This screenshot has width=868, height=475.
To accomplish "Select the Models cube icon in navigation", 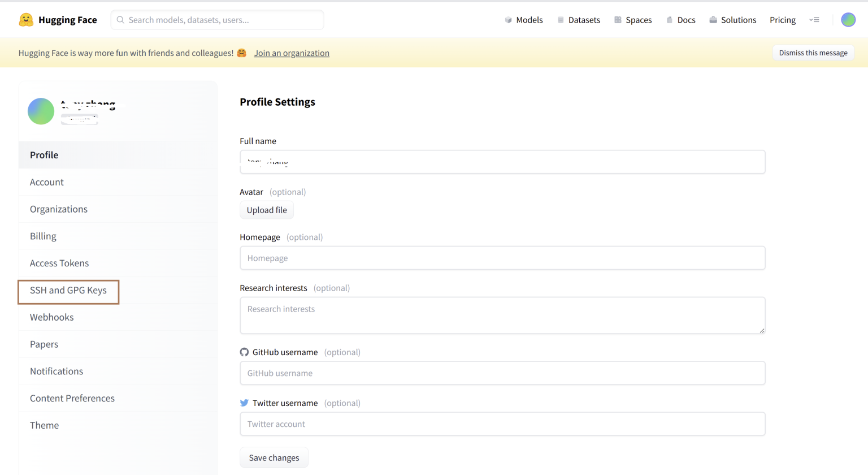I will (507, 20).
